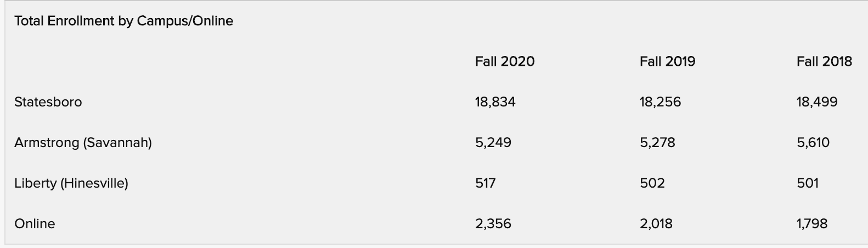This screenshot has height=248, width=868.
Task: Select the Fall 2019 column header
Action: tap(667, 61)
